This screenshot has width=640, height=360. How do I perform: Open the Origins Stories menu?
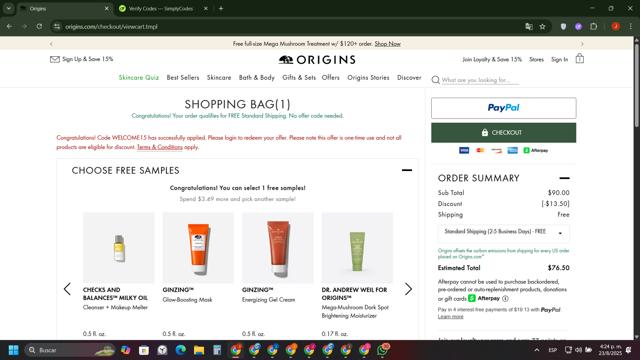point(368,78)
